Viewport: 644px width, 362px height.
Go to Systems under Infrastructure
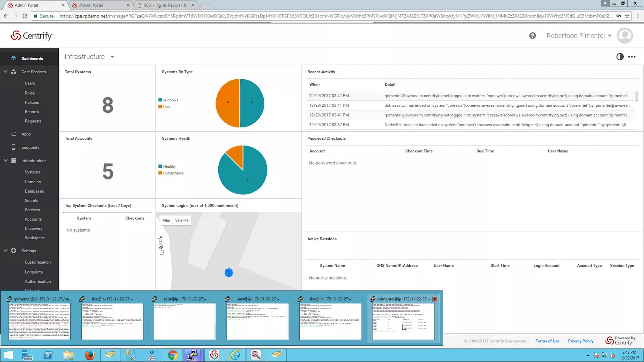click(x=32, y=172)
